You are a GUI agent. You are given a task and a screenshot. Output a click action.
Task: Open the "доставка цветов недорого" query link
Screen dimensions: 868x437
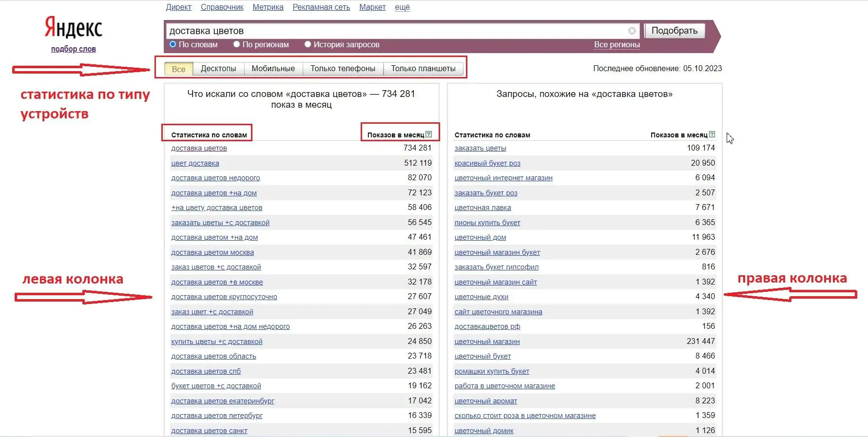(x=215, y=178)
